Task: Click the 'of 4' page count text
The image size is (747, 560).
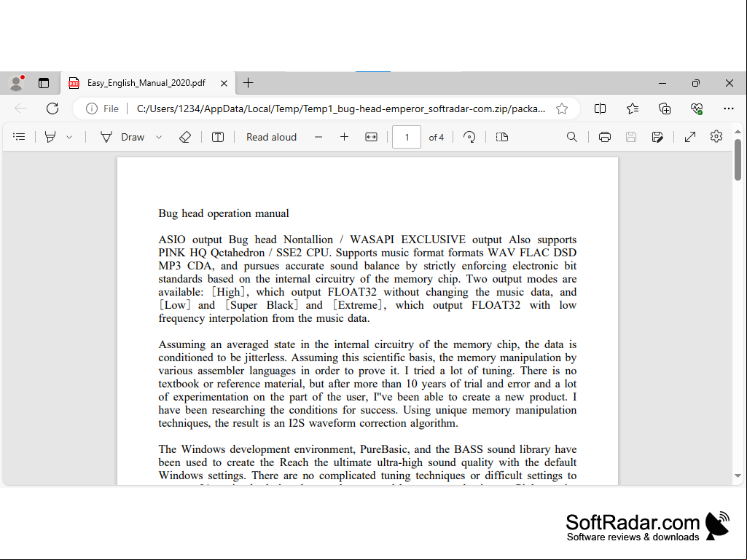Action: tap(436, 137)
